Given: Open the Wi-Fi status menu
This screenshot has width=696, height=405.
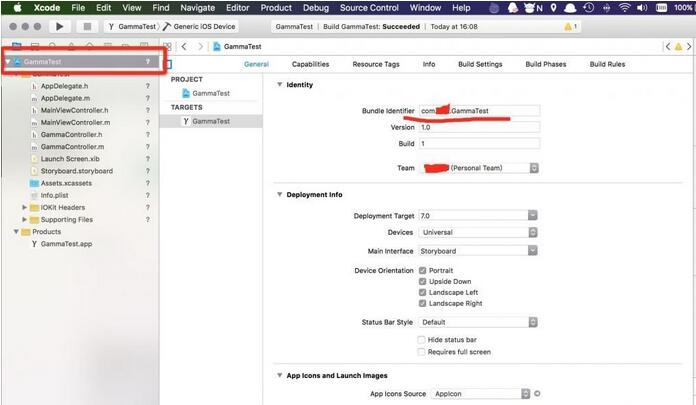Looking at the screenshot, I should [624, 8].
